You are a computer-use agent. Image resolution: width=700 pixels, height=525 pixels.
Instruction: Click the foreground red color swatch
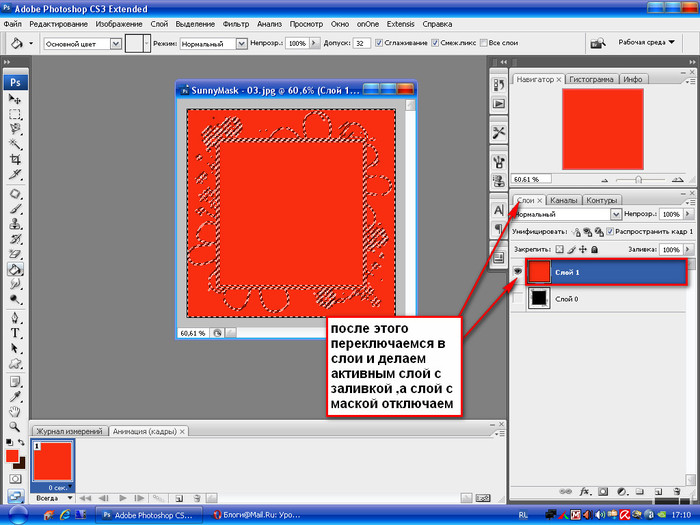(x=12, y=456)
